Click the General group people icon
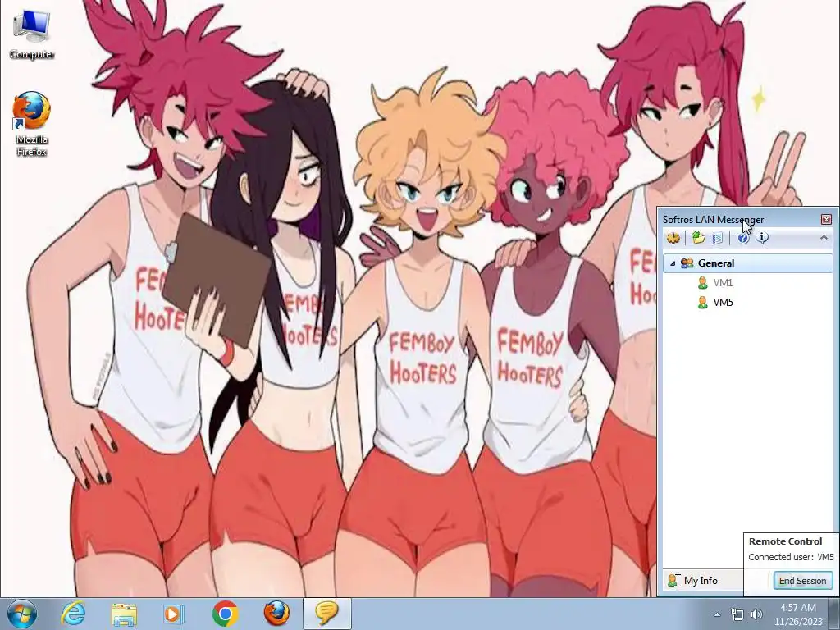The width and height of the screenshot is (840, 630). (x=687, y=263)
